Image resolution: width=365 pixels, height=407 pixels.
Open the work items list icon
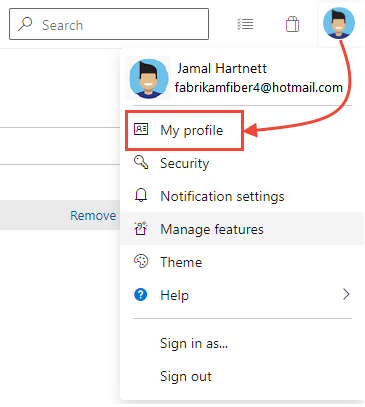tap(245, 24)
